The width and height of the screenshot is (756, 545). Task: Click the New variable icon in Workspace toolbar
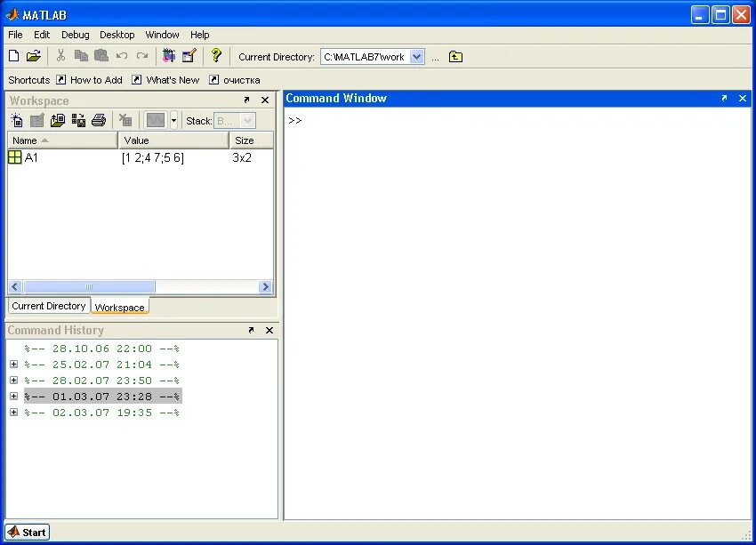[x=17, y=120]
